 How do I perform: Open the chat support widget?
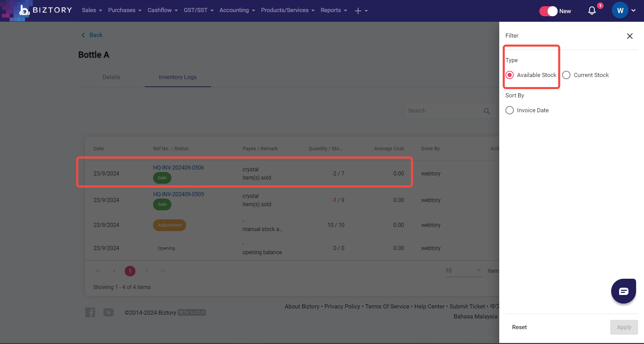624,291
